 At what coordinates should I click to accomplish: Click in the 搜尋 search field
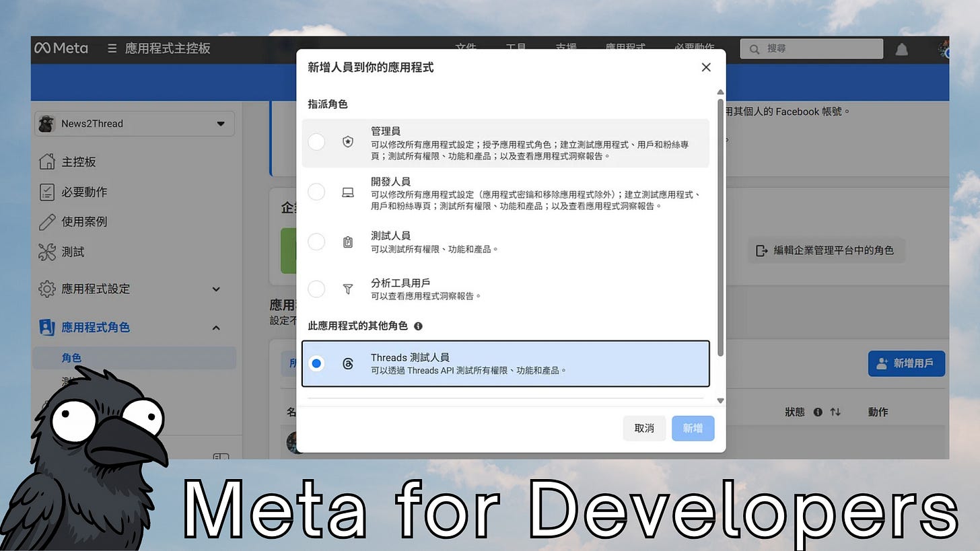pyautogui.click(x=812, y=48)
